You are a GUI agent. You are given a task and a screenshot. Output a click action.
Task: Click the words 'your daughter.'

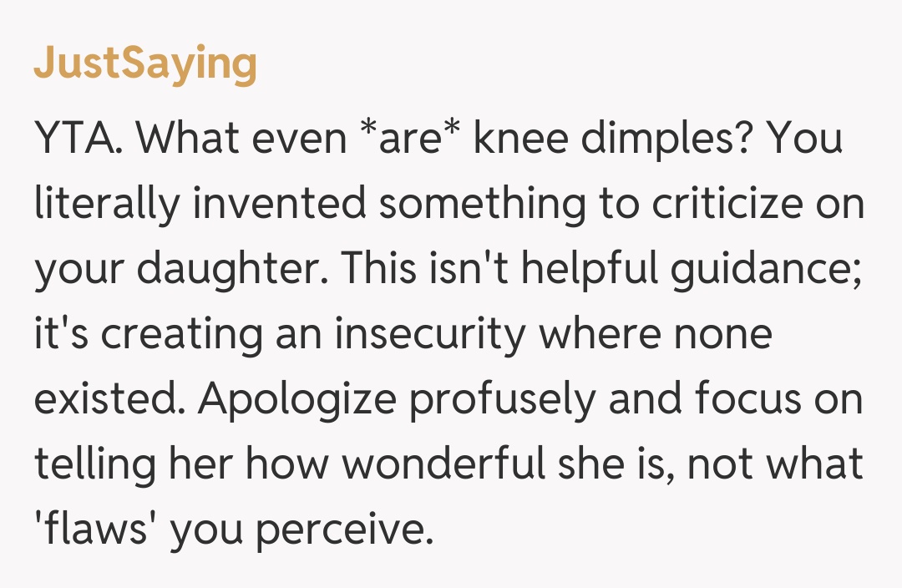click(x=181, y=270)
